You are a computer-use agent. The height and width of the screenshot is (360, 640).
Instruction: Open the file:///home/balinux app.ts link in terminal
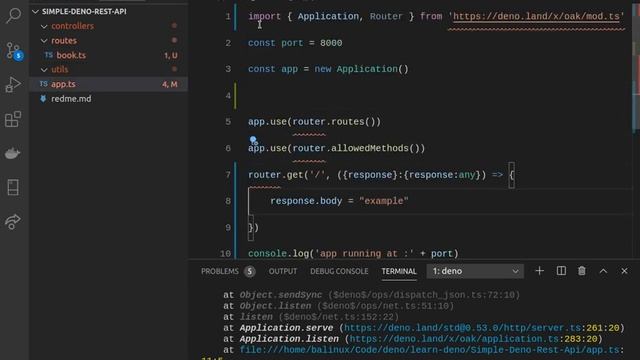429,350
